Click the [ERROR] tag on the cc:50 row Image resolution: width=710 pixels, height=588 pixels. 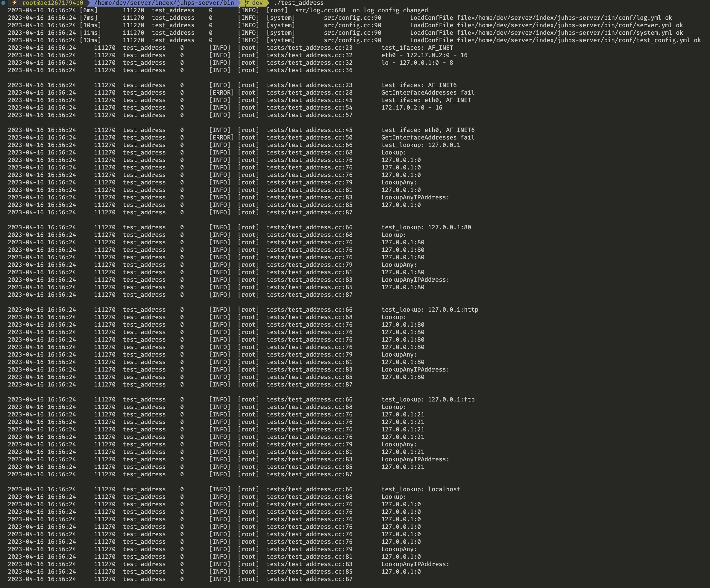(222, 138)
